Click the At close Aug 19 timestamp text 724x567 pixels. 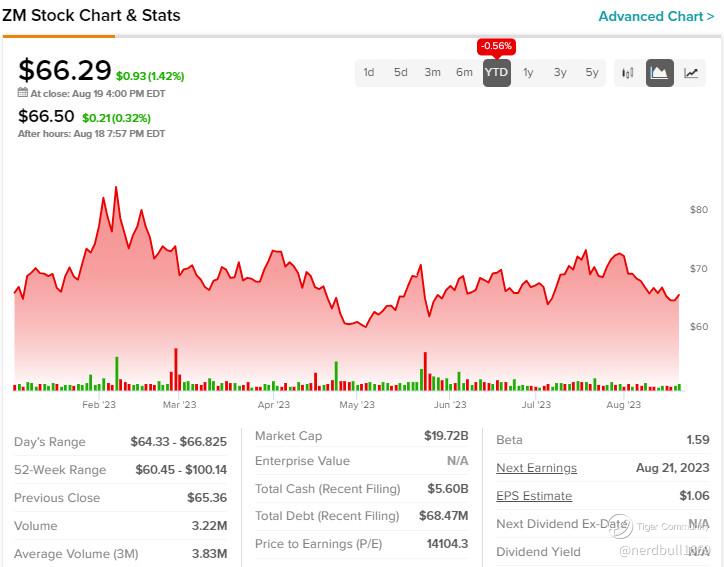click(98, 94)
